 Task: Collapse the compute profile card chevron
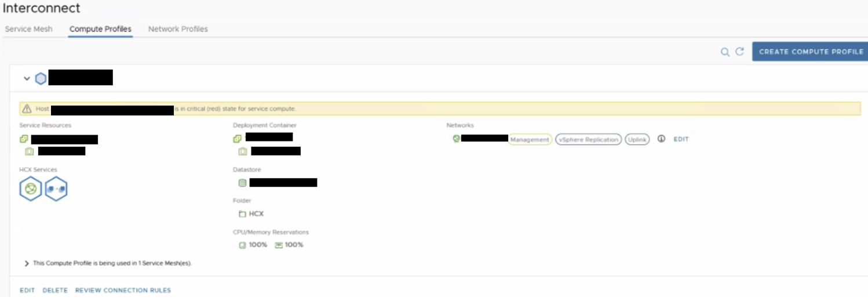[27, 78]
